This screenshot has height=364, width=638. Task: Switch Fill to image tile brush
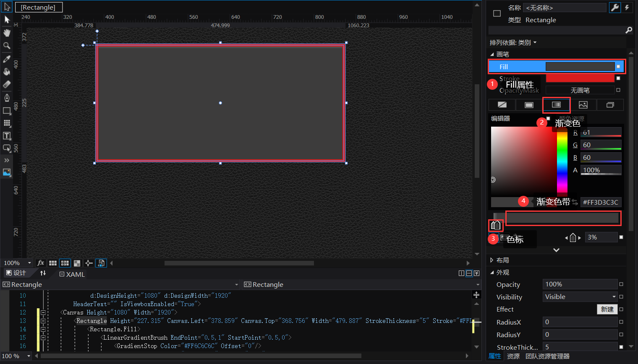point(583,105)
